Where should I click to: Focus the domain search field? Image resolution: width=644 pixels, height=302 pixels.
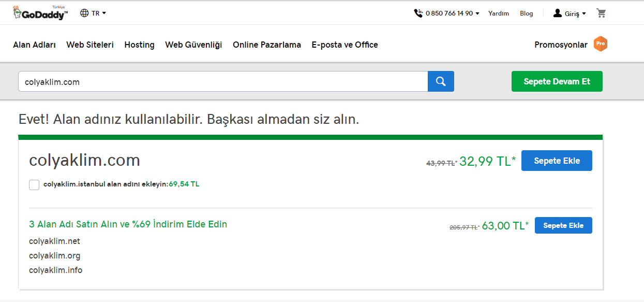click(x=223, y=81)
